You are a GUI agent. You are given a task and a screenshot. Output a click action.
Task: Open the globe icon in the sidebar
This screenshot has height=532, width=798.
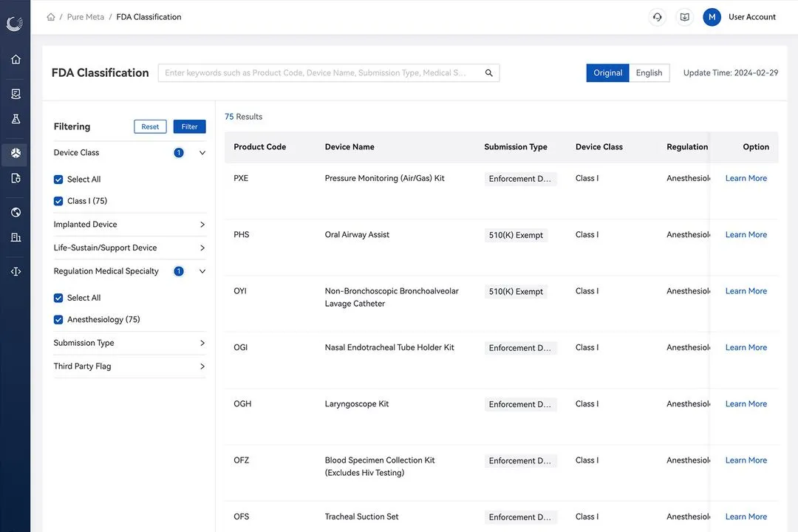pyautogui.click(x=15, y=212)
